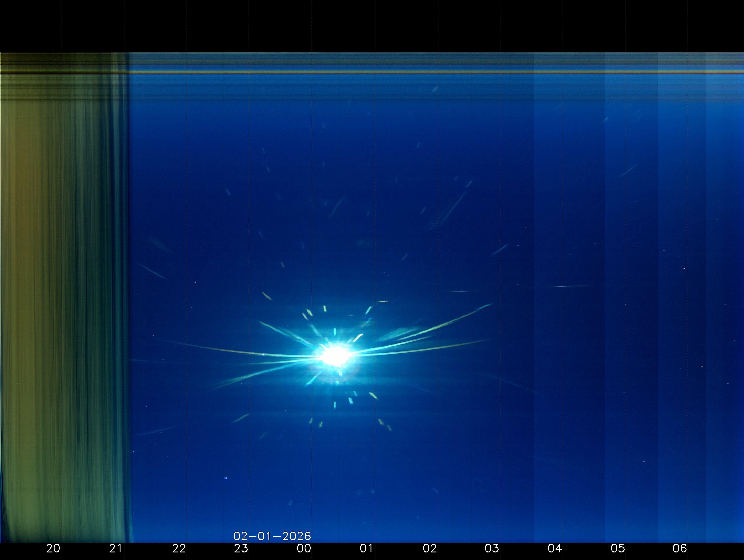This screenshot has width=744, height=560.
Task: Select the 04 hour label
Action: pos(555,549)
